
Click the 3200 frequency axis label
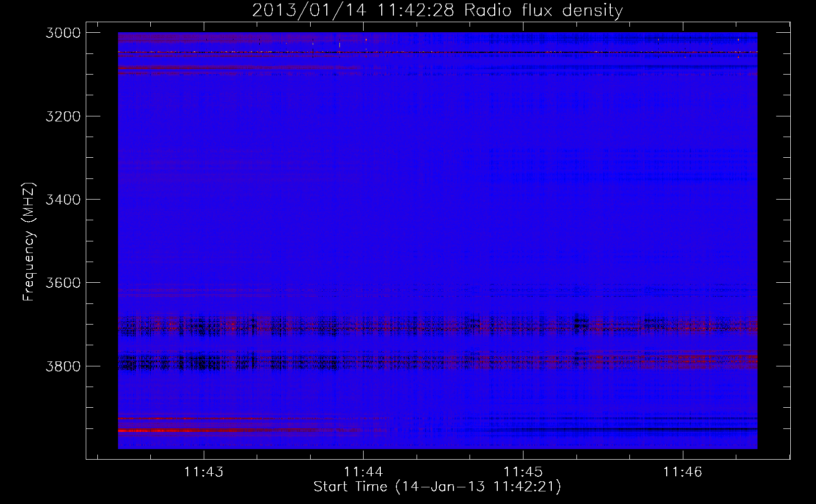coord(63,116)
